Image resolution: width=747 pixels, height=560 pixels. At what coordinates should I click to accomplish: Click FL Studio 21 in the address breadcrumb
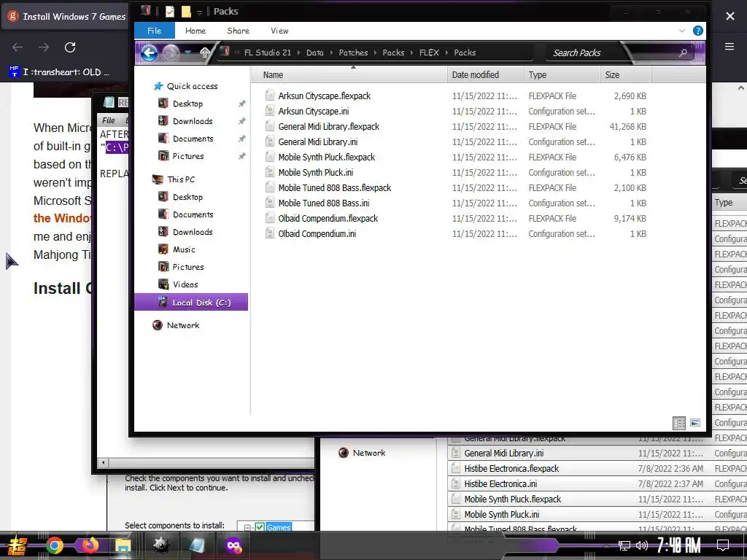[x=267, y=52]
